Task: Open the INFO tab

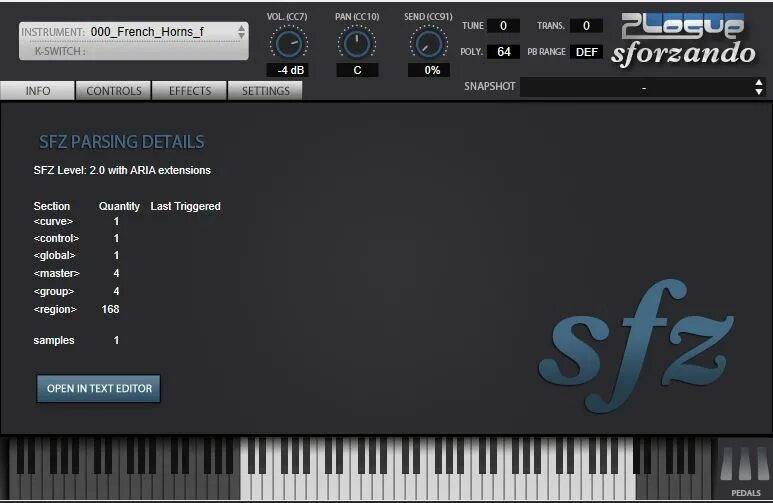Action: tap(37, 91)
